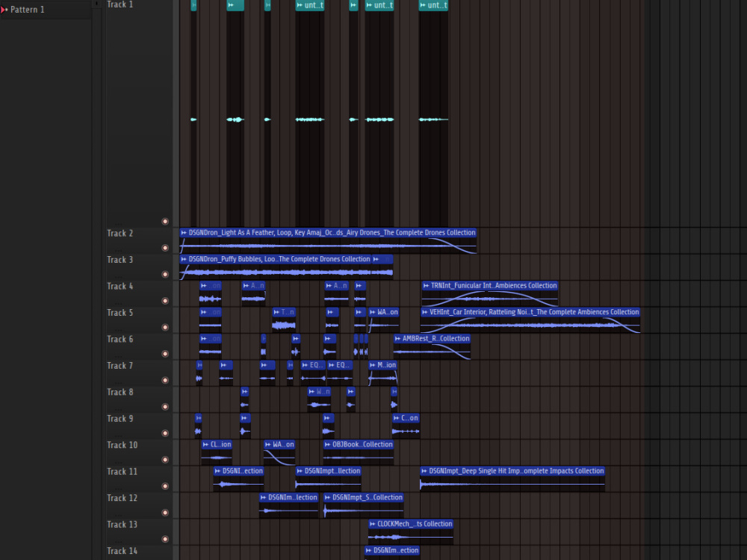
Task: Select the DSGNIm..lection clip on Track 12
Action: (288, 505)
